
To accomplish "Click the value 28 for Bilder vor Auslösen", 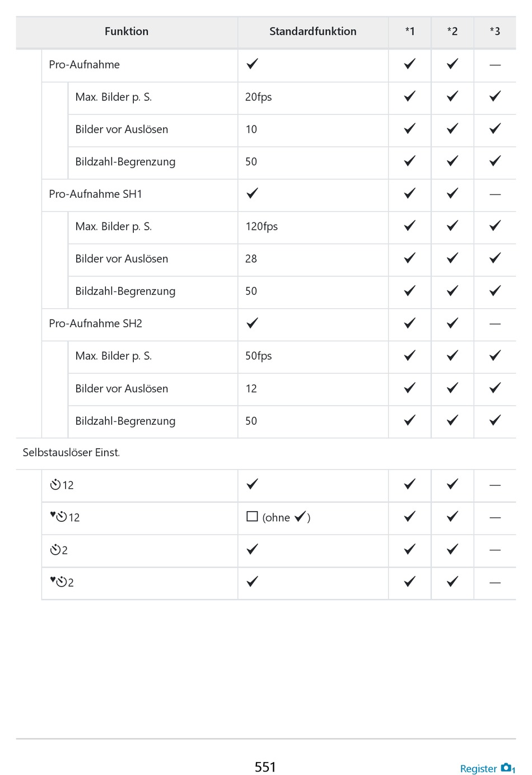I will click(251, 259).
